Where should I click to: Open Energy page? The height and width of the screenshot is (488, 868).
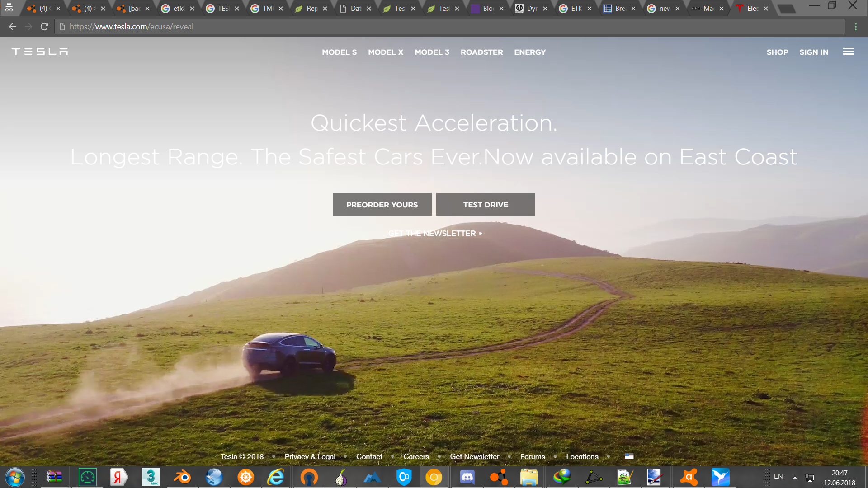click(x=530, y=52)
